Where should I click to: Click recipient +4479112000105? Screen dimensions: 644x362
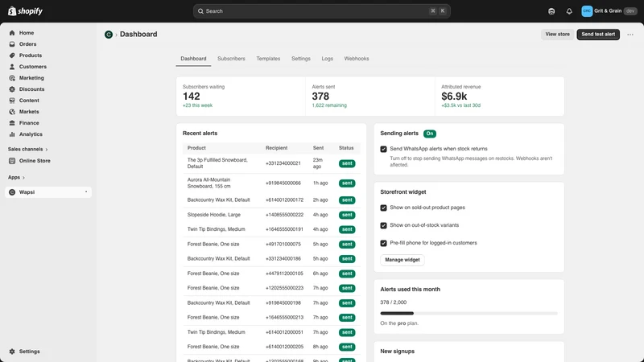pos(284,274)
